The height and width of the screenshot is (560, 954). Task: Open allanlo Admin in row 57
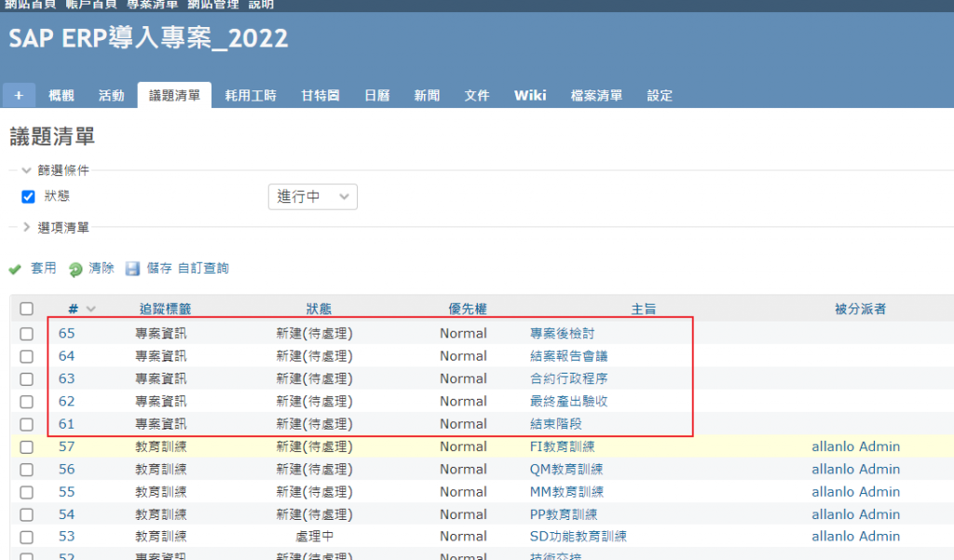pos(855,446)
